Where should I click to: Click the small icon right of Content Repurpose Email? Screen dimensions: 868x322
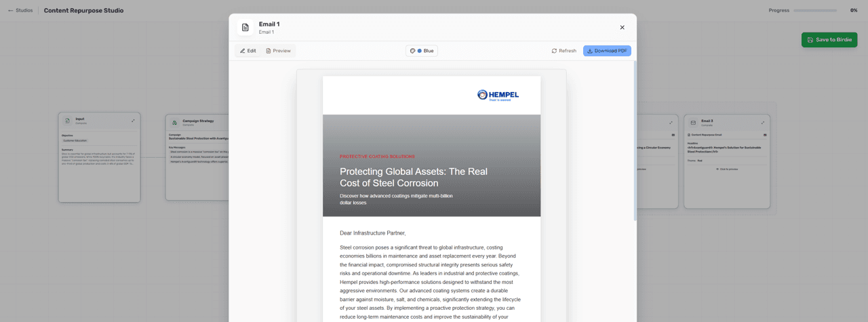click(765, 135)
